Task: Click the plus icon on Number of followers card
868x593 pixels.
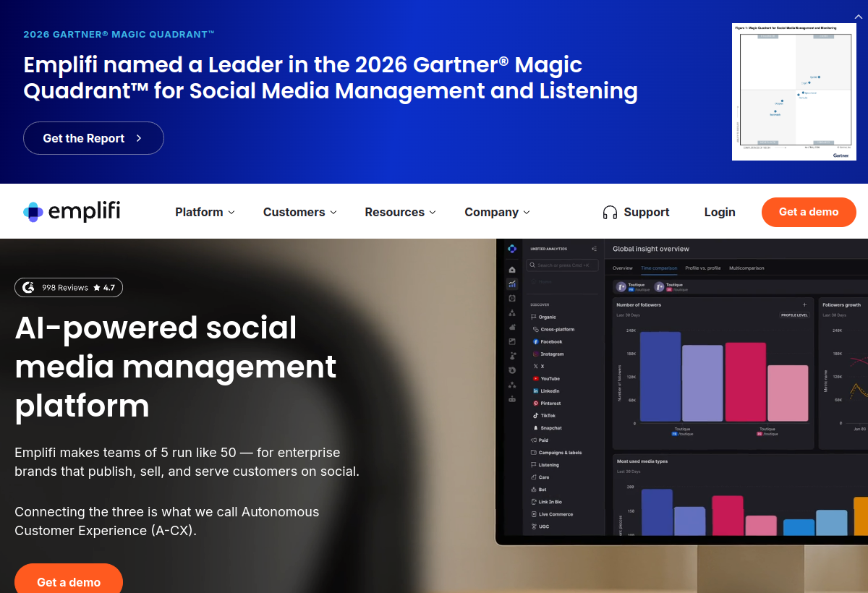Action: [804, 304]
